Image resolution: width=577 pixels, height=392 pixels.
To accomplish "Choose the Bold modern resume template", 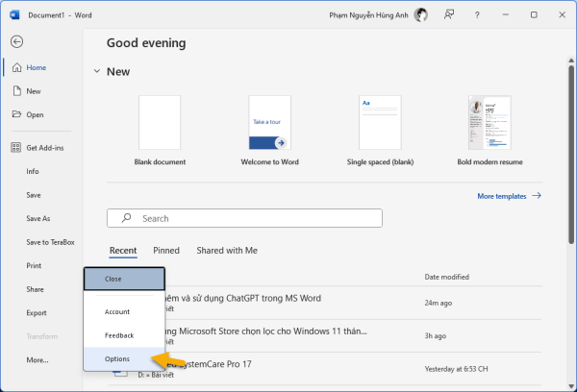I will [x=489, y=122].
